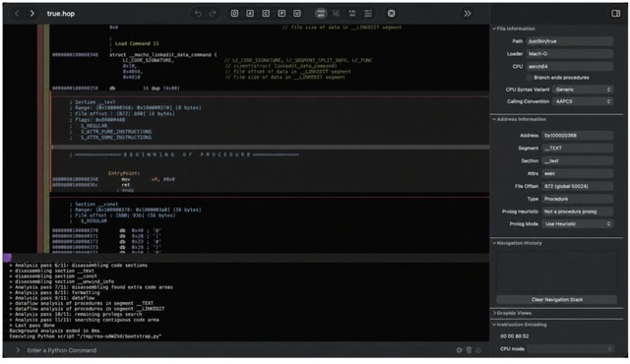The height and width of the screenshot is (364, 630).
Task: Mark selection as Data (D) type
Action: click(234, 14)
